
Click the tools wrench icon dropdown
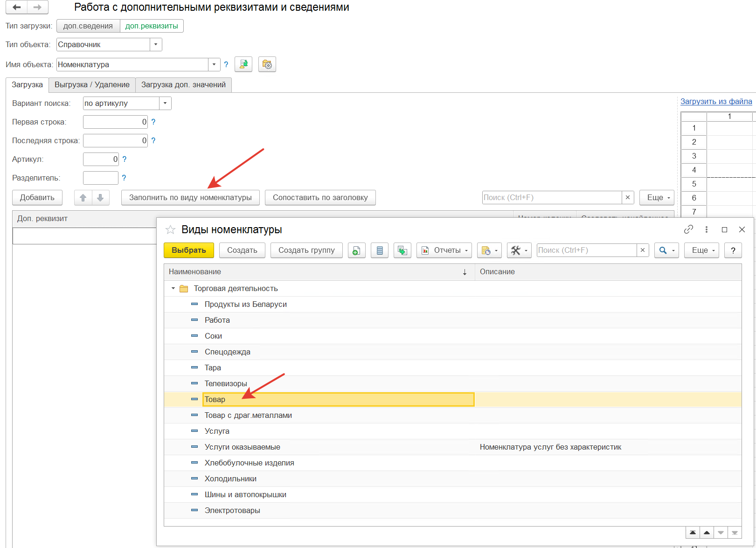(519, 250)
